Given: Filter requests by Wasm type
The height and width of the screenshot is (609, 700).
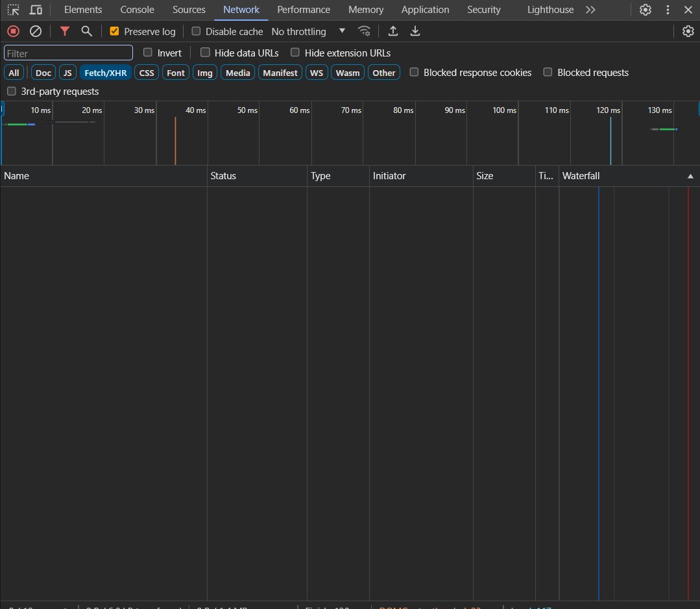Looking at the screenshot, I should (x=347, y=73).
